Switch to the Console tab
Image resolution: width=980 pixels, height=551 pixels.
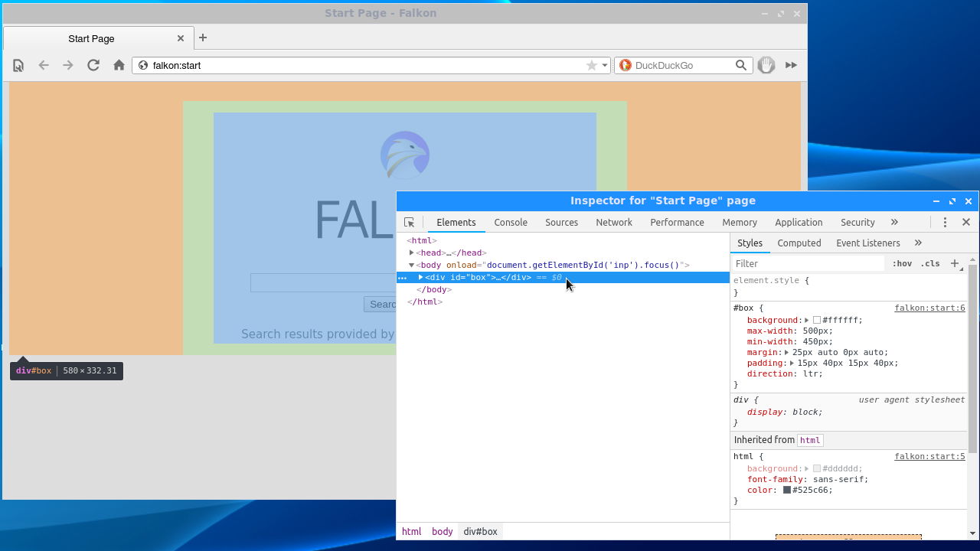click(x=511, y=223)
